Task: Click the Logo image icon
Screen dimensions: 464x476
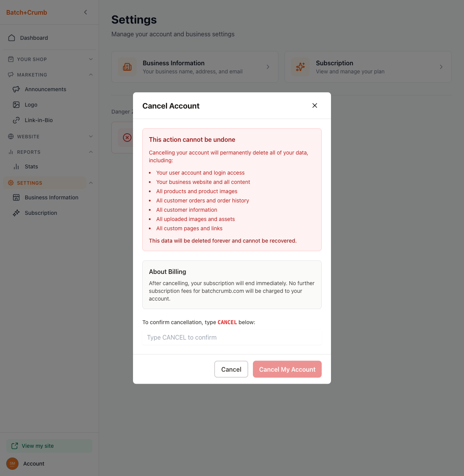Action: [x=16, y=105]
